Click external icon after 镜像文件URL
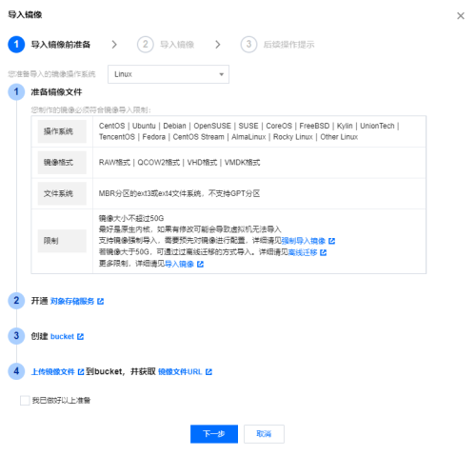 click(208, 372)
